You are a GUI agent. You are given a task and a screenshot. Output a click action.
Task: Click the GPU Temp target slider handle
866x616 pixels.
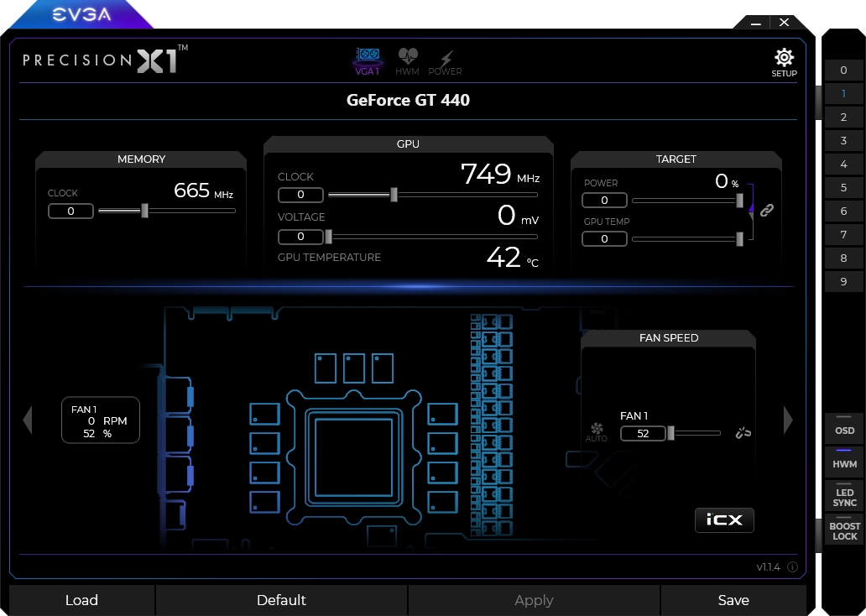(x=739, y=238)
